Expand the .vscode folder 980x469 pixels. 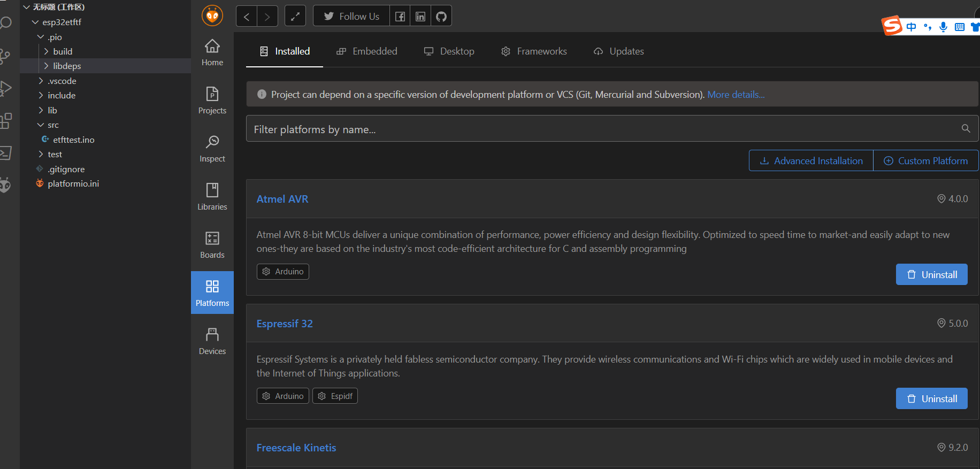click(x=62, y=81)
